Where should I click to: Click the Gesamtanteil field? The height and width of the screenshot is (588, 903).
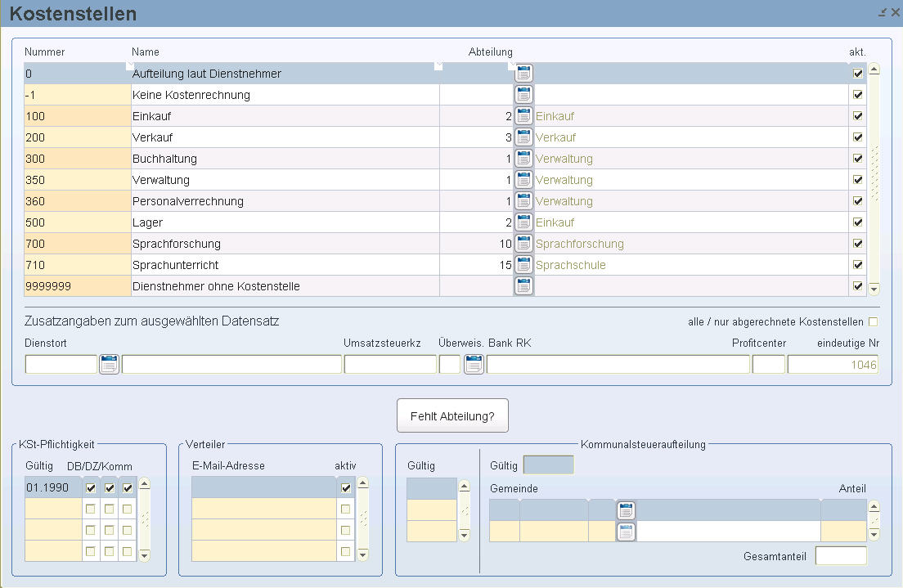[x=841, y=556]
